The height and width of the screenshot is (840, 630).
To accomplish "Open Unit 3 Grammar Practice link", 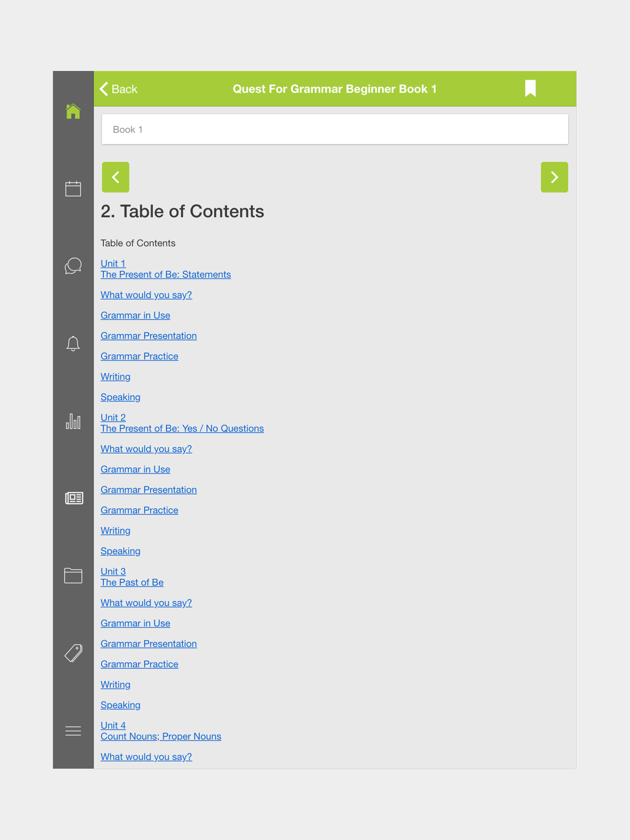I will point(139,664).
